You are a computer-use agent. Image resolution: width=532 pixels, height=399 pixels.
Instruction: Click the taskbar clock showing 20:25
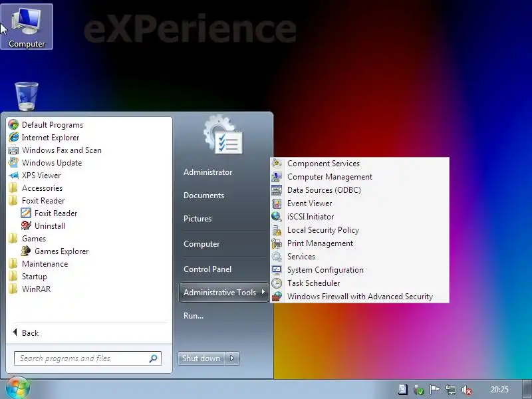coord(499,390)
